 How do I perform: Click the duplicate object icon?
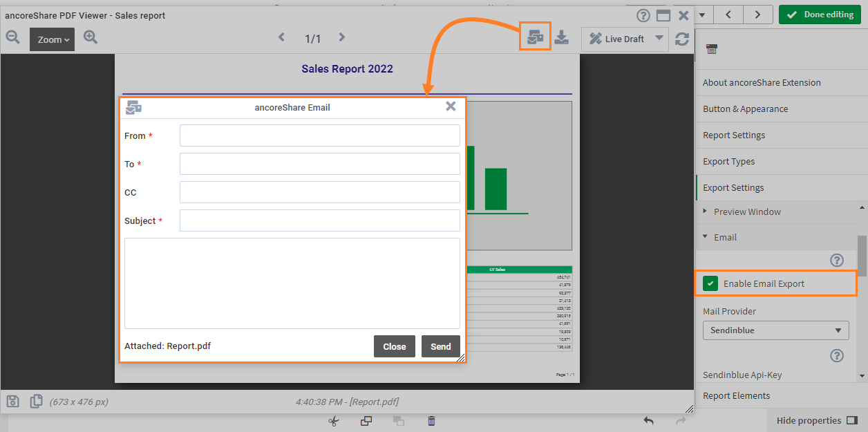(x=366, y=421)
